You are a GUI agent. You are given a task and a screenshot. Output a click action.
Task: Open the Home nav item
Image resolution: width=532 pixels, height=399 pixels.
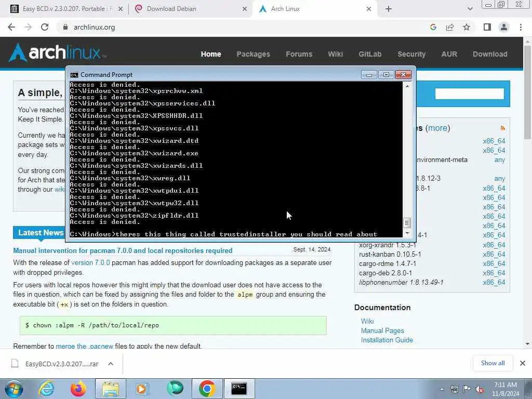click(x=211, y=54)
